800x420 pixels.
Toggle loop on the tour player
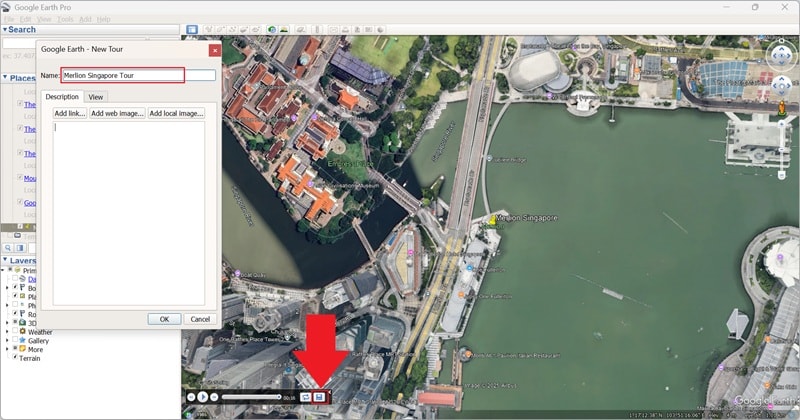click(x=305, y=397)
